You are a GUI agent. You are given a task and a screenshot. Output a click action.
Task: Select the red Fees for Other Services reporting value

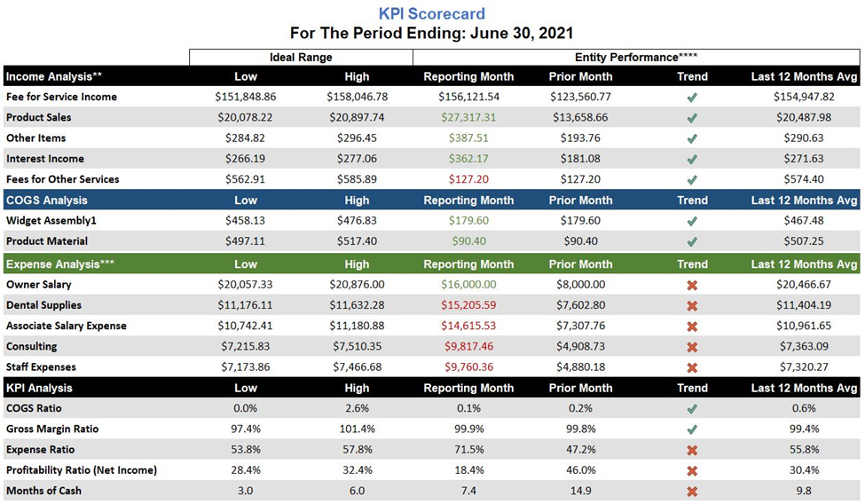pyautogui.click(x=469, y=179)
